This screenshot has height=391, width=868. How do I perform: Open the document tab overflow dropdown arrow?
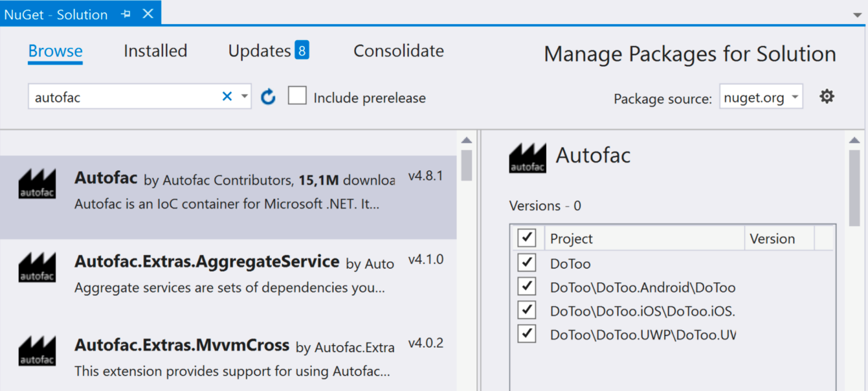pyautogui.click(x=858, y=14)
